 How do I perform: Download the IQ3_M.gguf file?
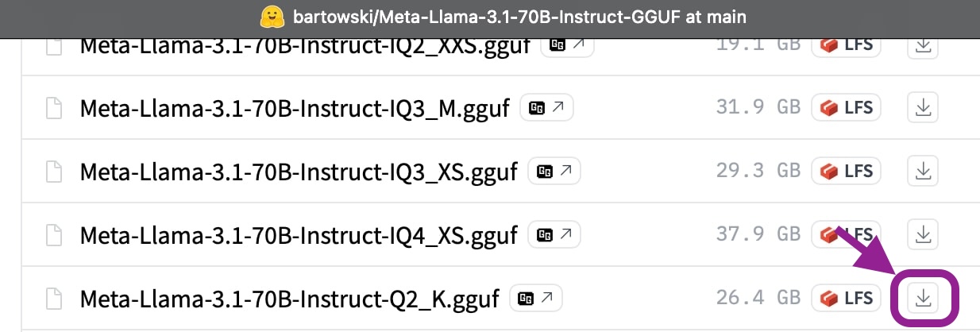coord(923,107)
